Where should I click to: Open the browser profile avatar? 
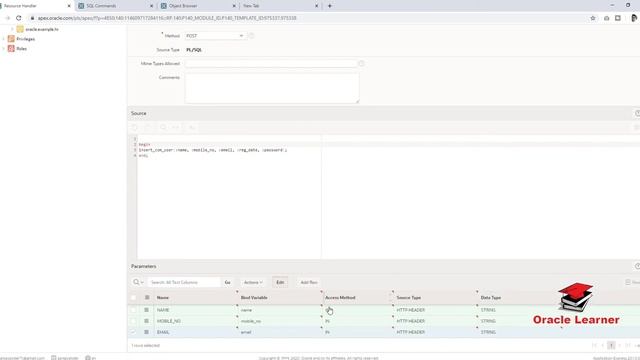(x=634, y=18)
